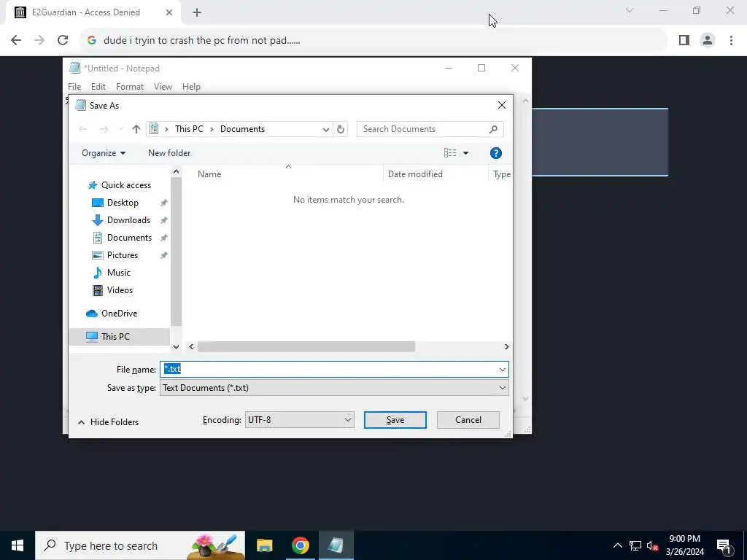
Task: Open File Explorer from the taskbar
Action: point(264,545)
